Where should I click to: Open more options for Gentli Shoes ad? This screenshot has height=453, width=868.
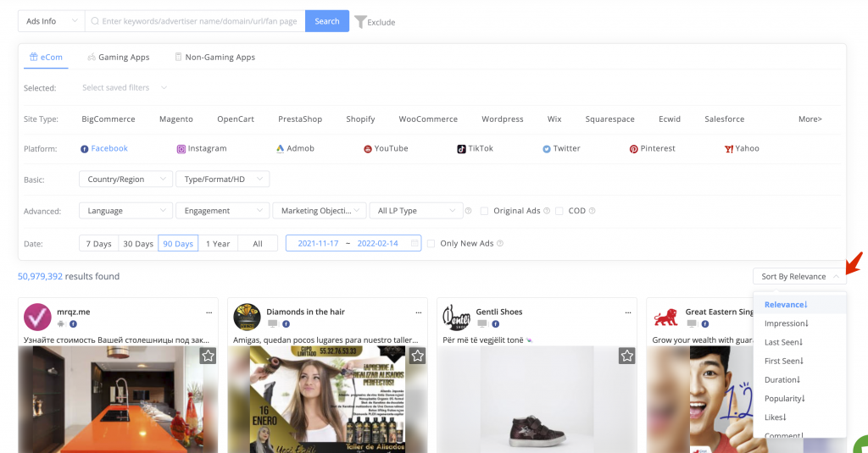tap(628, 312)
